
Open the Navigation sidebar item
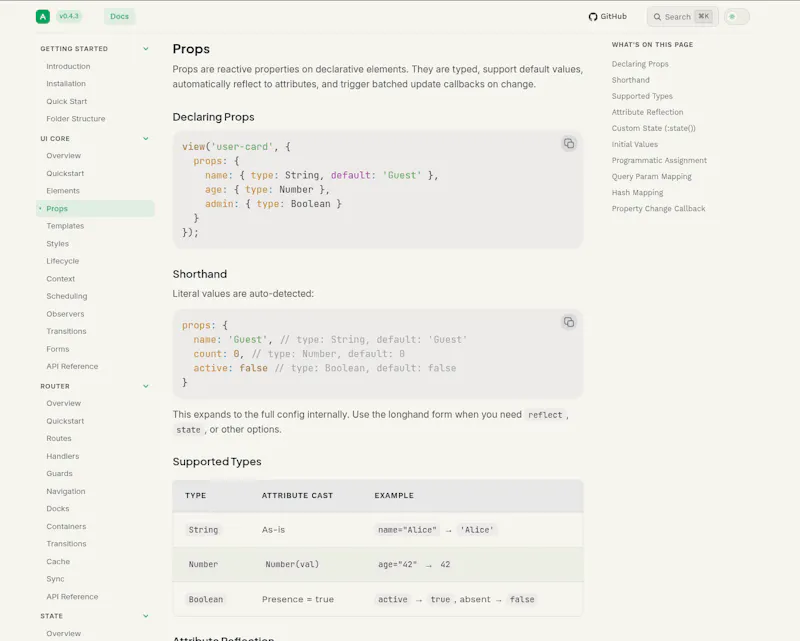tap(66, 491)
